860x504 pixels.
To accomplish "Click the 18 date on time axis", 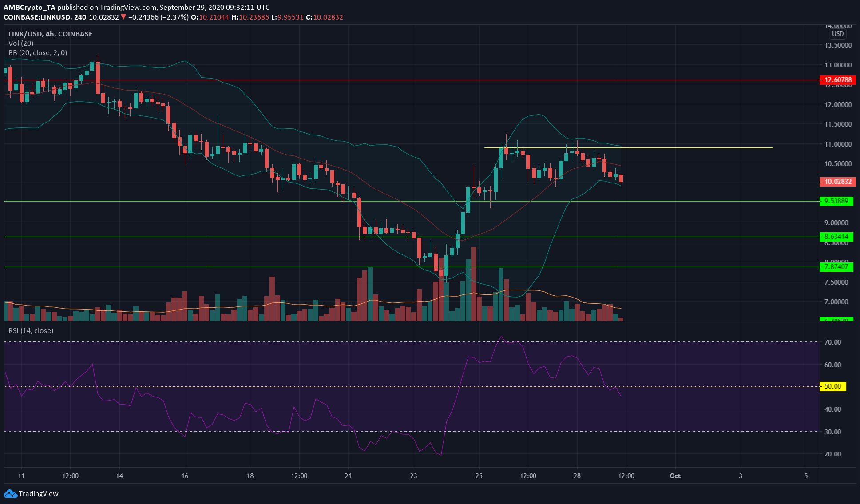I will pos(250,476).
